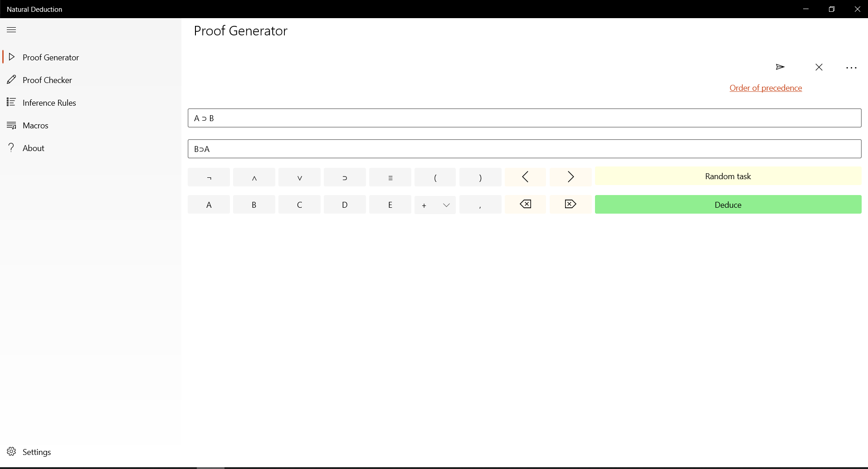Insert the implication ⊃ symbol

click(x=345, y=177)
